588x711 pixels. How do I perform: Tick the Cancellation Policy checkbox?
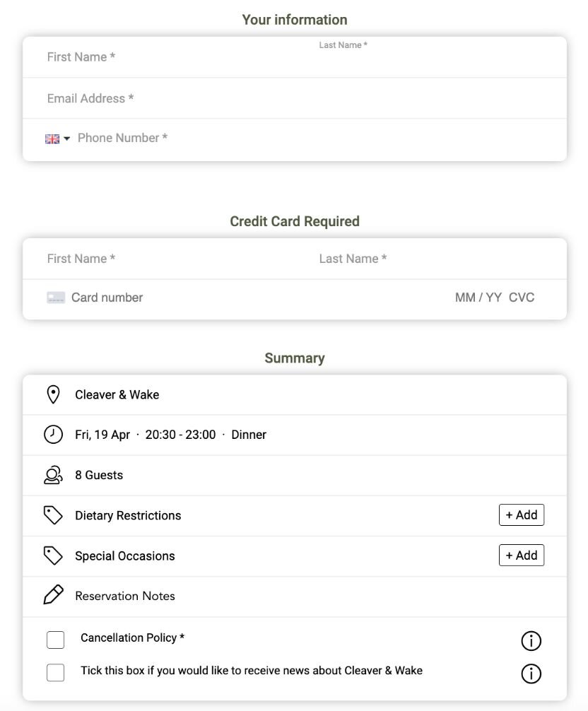click(x=55, y=640)
